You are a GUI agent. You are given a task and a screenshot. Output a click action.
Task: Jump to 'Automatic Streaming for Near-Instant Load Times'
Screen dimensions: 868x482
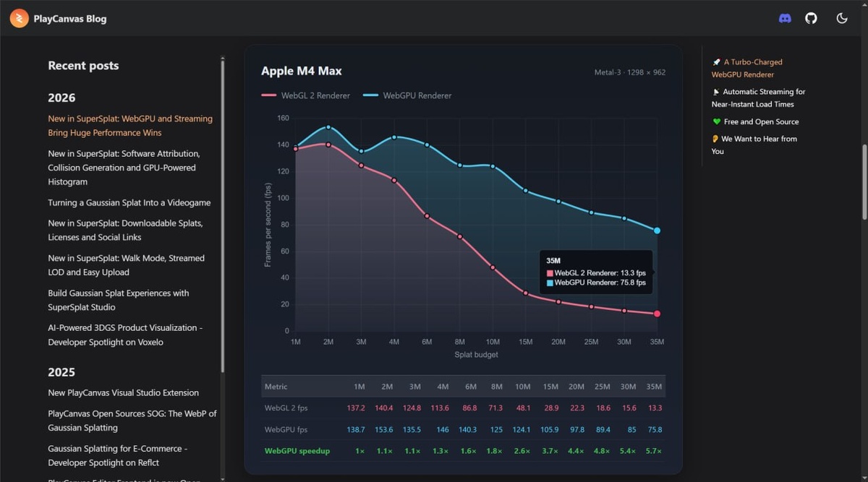click(758, 98)
